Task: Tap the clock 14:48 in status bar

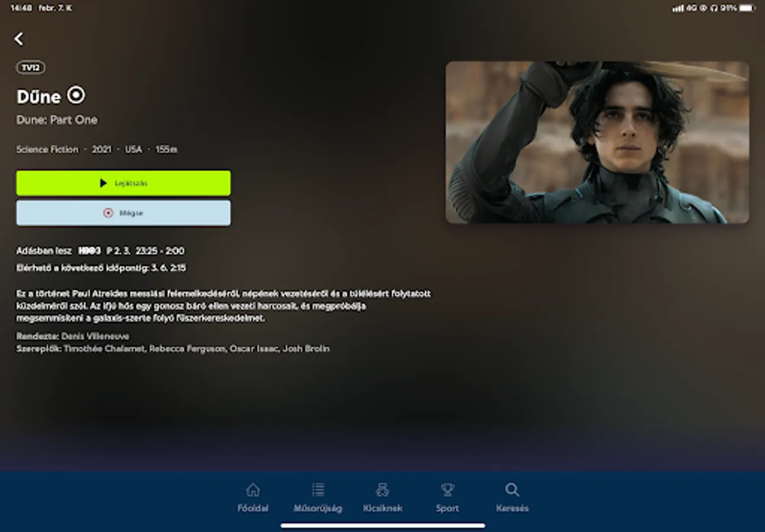Action: click(21, 8)
